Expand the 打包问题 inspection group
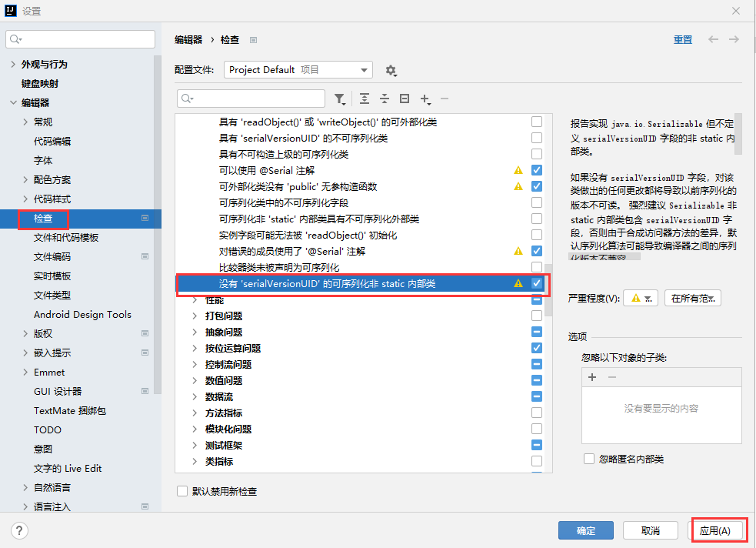Image resolution: width=756 pixels, height=548 pixels. [x=195, y=316]
